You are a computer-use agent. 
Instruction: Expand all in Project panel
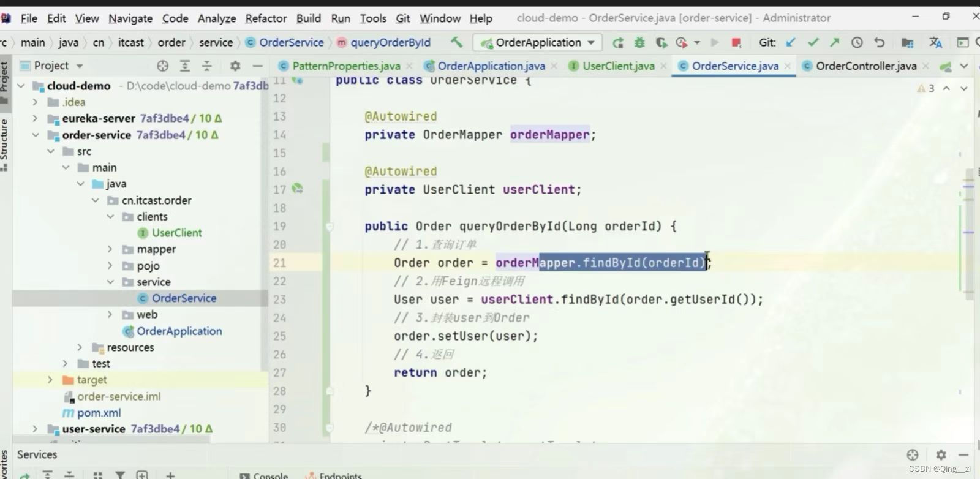185,66
